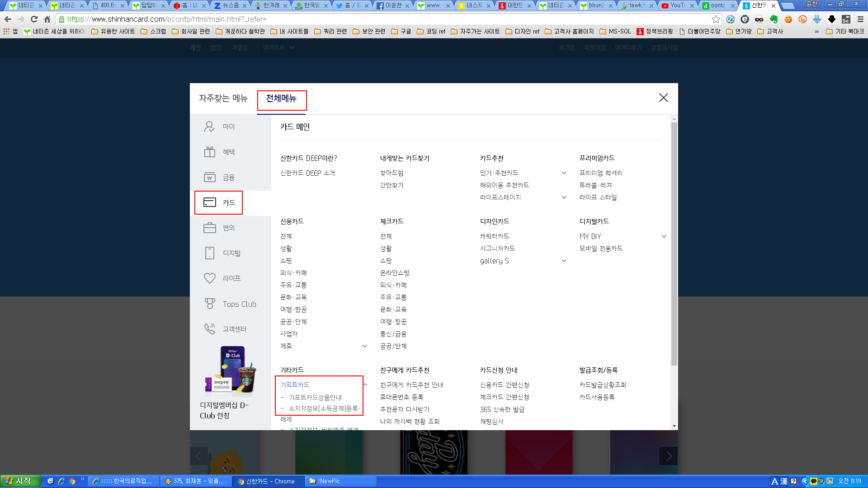The image size is (868, 488).
Task: Open the 온라인쇼핑 check card link
Action: [x=395, y=273]
